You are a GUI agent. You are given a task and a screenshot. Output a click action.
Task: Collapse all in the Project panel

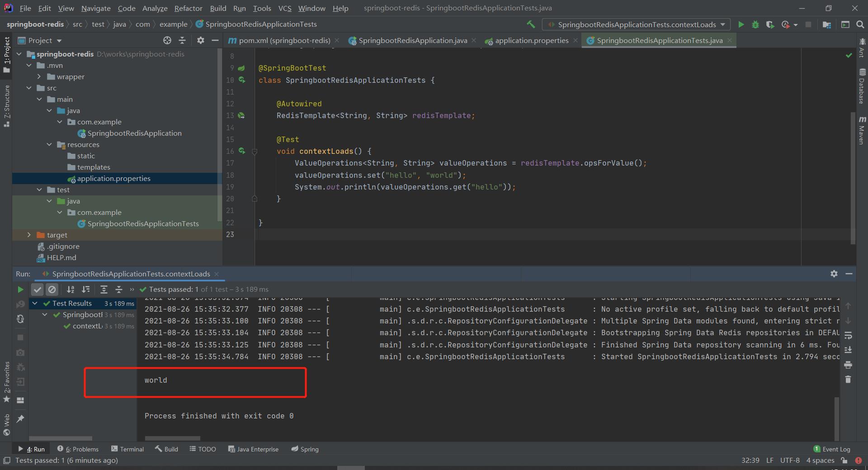(x=182, y=40)
